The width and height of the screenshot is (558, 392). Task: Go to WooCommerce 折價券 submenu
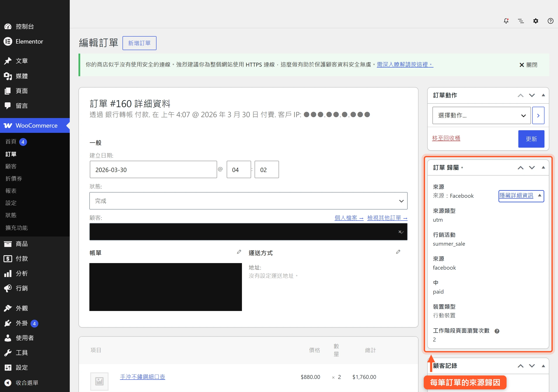pos(14,179)
